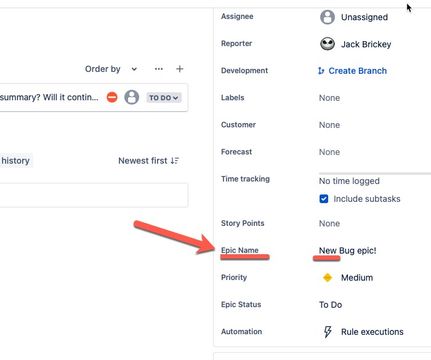The height and width of the screenshot is (360, 431).
Task: Open the three-dots more actions menu
Action: (x=159, y=69)
